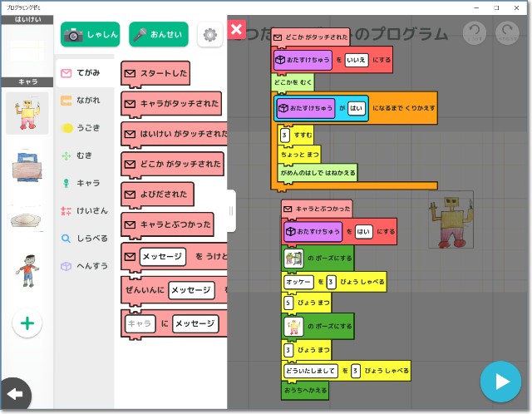The image size is (532, 414).
Task: Close the block palette with red X
Action: (236, 30)
